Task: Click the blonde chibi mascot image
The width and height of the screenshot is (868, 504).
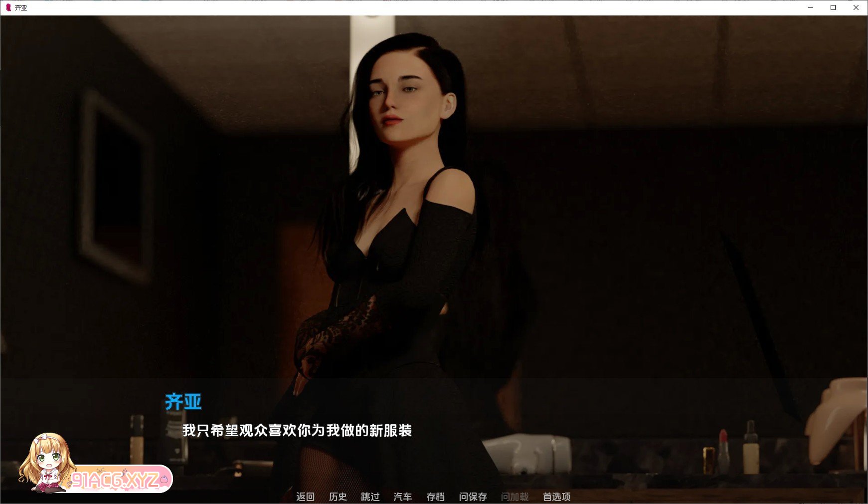Action: (x=46, y=462)
